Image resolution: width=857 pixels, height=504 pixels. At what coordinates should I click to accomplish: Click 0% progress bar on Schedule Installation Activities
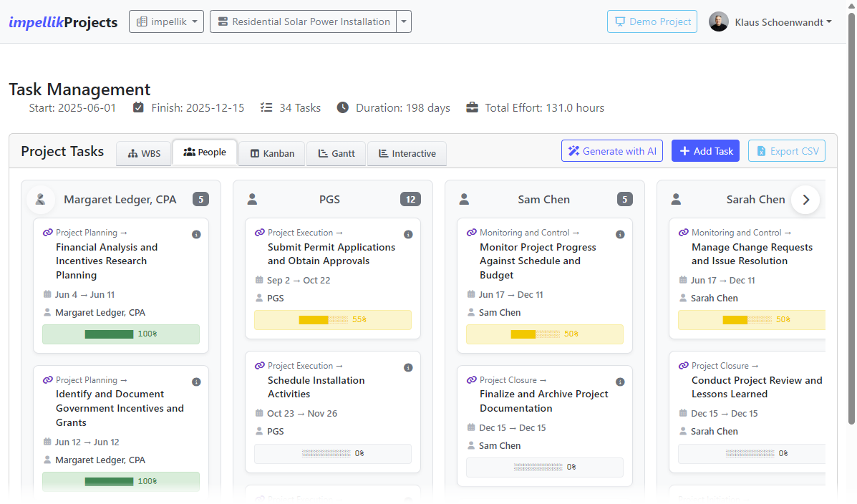point(333,454)
